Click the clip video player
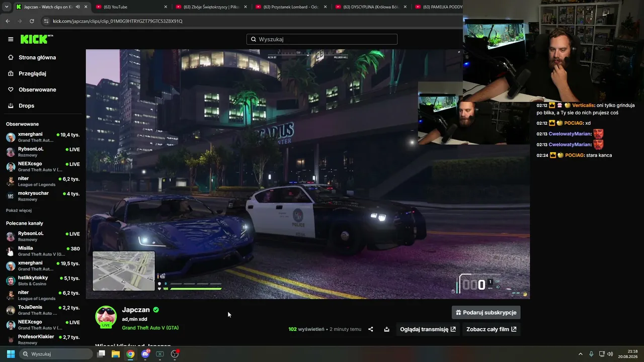 (x=307, y=174)
